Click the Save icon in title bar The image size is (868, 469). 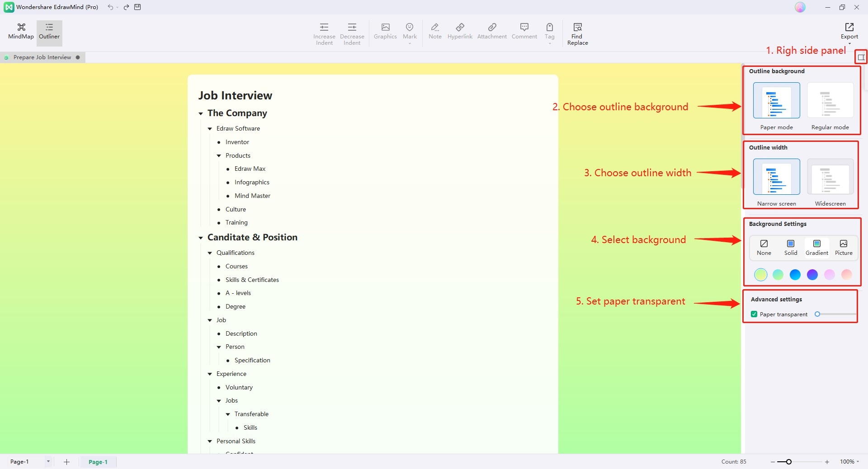pyautogui.click(x=137, y=7)
